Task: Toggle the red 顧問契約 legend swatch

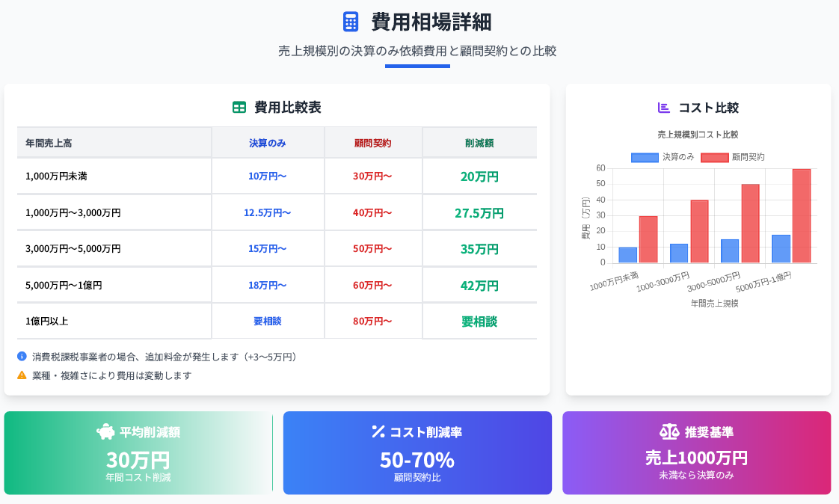Action: point(714,157)
